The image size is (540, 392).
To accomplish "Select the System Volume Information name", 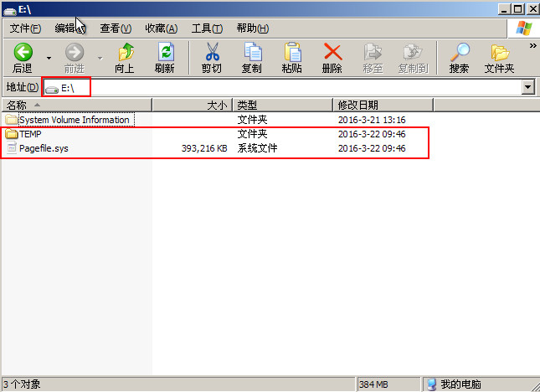I will (x=75, y=120).
